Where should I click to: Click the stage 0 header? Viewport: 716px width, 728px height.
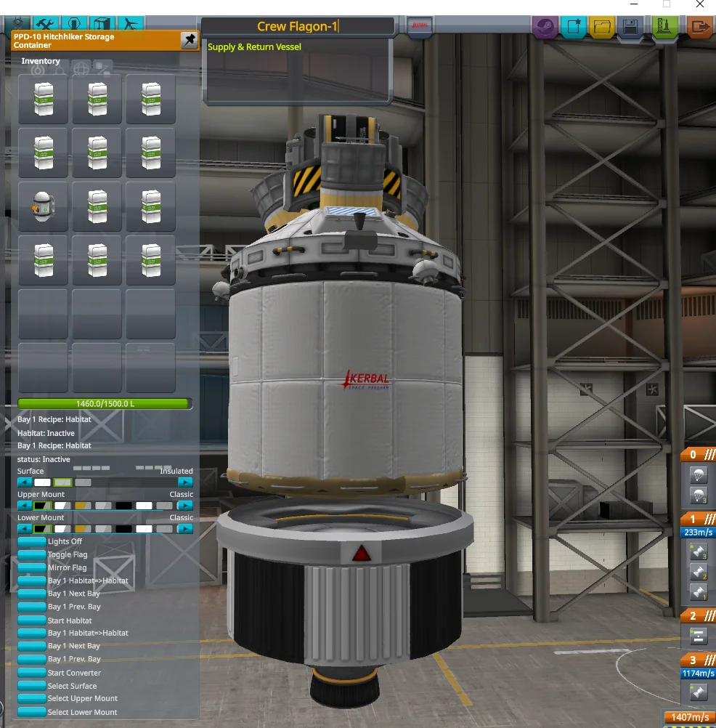pyautogui.click(x=699, y=455)
